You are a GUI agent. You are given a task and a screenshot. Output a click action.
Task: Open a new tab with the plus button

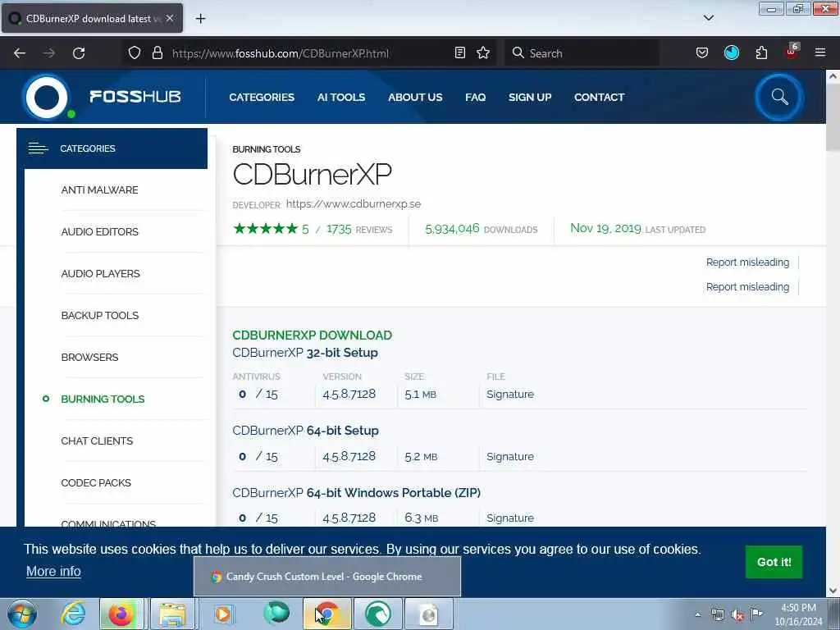pyautogui.click(x=200, y=19)
